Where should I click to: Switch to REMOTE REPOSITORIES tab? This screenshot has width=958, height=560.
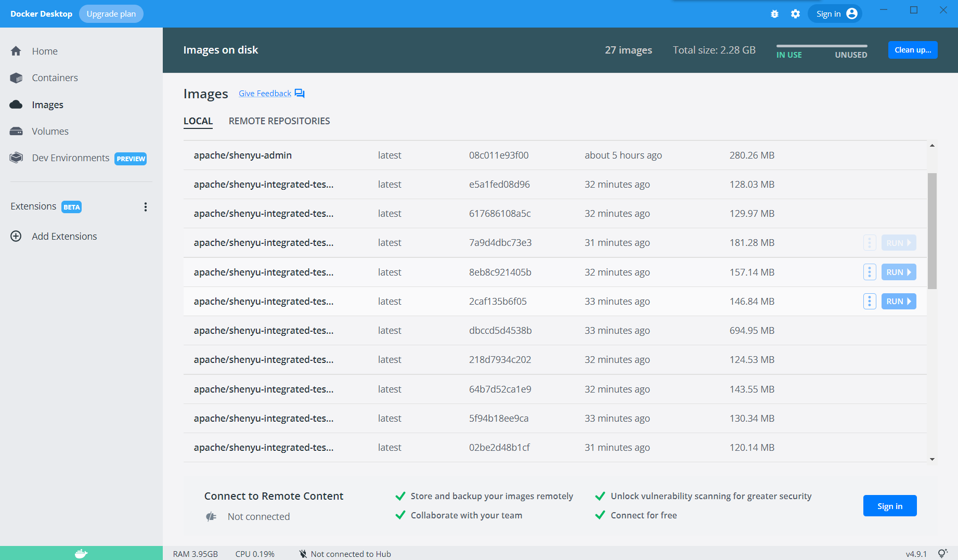click(279, 121)
